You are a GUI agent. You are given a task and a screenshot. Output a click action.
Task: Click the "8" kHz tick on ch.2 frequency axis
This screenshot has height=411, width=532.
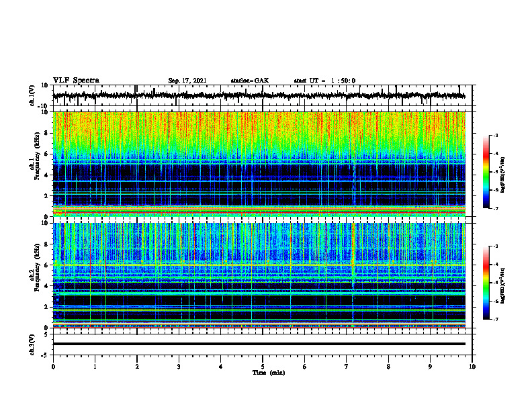point(46,244)
